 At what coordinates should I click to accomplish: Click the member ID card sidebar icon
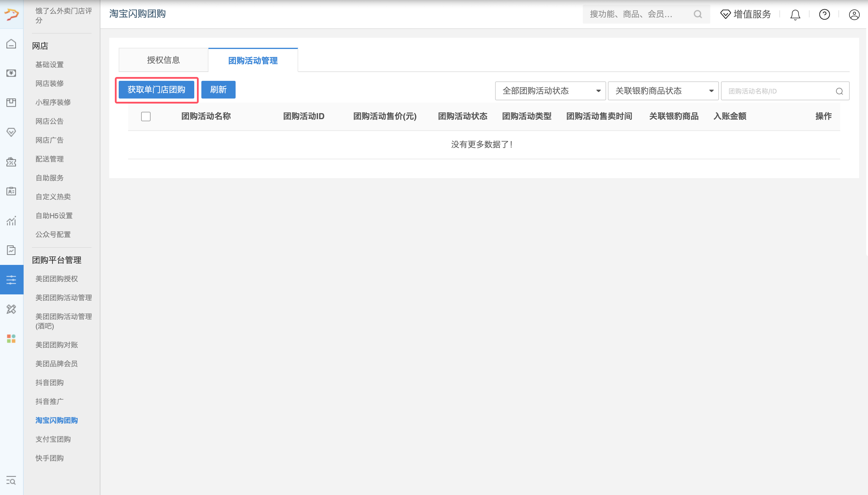coord(11,191)
